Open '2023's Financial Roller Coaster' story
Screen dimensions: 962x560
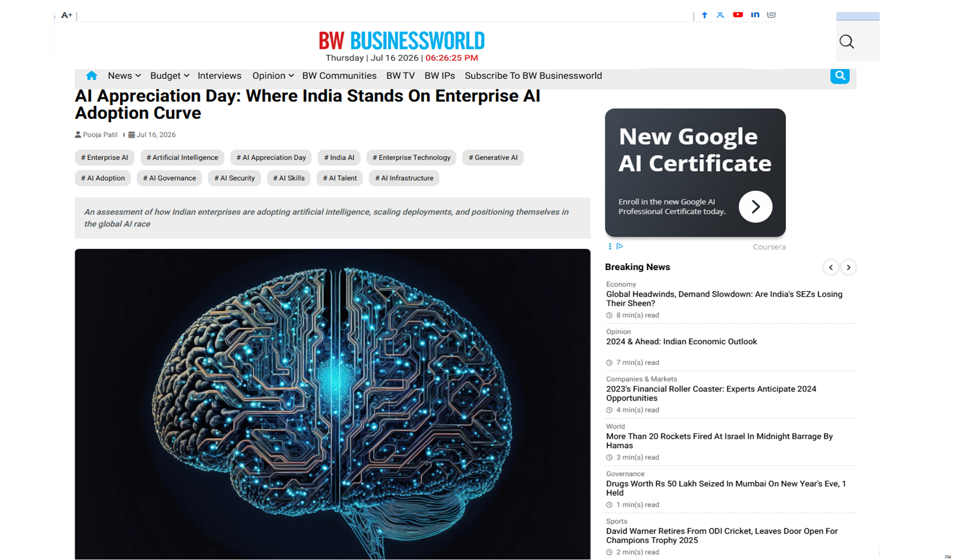point(711,394)
